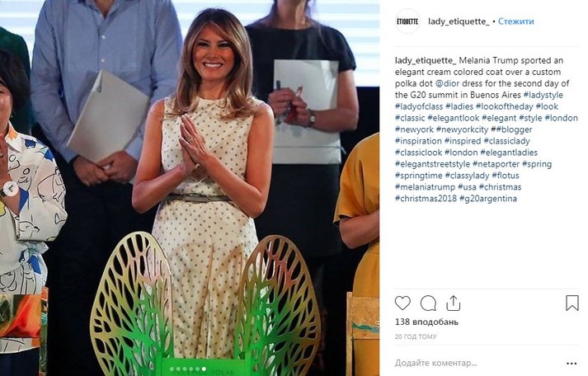This screenshot has height=376, width=588.
Task: Share the post using the arrow icon
Action: [x=453, y=303]
